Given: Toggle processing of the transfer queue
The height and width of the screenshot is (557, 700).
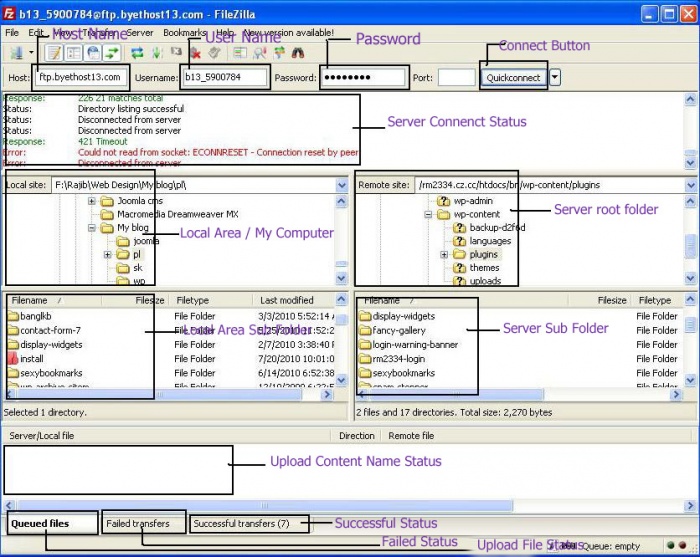Looking at the screenshot, I should click(157, 53).
